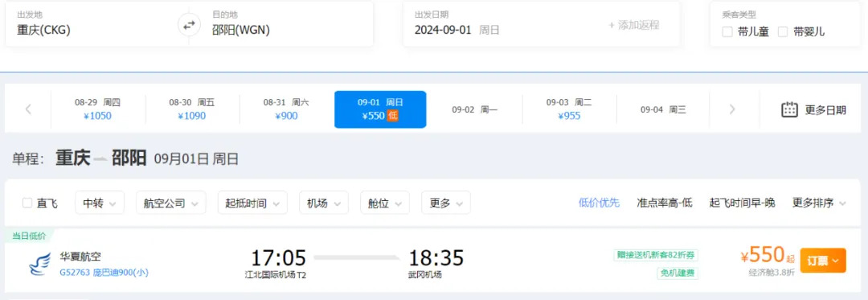Image resolution: width=868 pixels, height=300 pixels.
Task: Enable the 带婴儿 checkbox
Action: [x=783, y=31]
